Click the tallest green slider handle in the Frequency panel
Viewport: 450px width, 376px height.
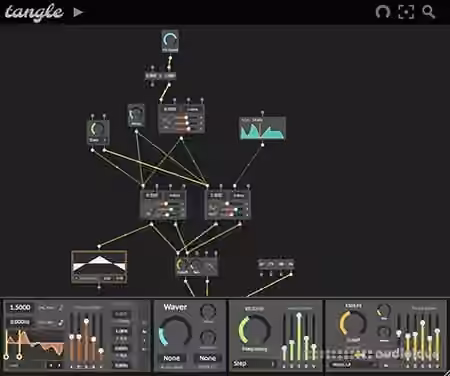click(299, 315)
